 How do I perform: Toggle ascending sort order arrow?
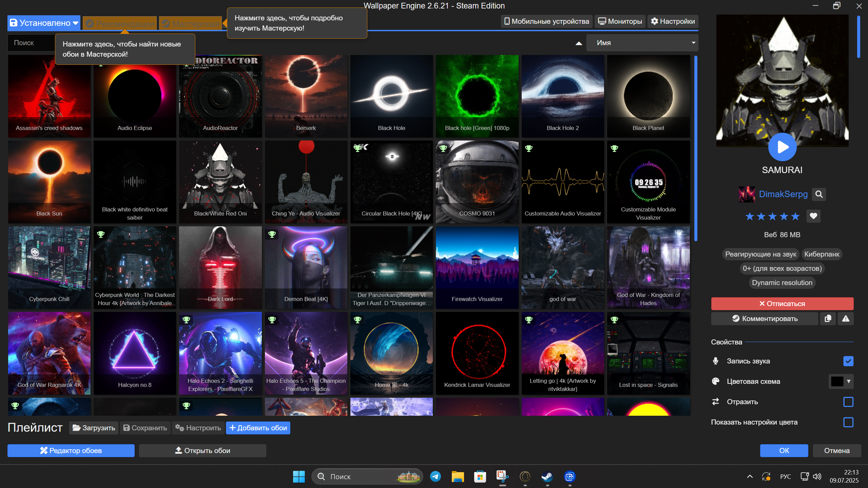[x=579, y=43]
